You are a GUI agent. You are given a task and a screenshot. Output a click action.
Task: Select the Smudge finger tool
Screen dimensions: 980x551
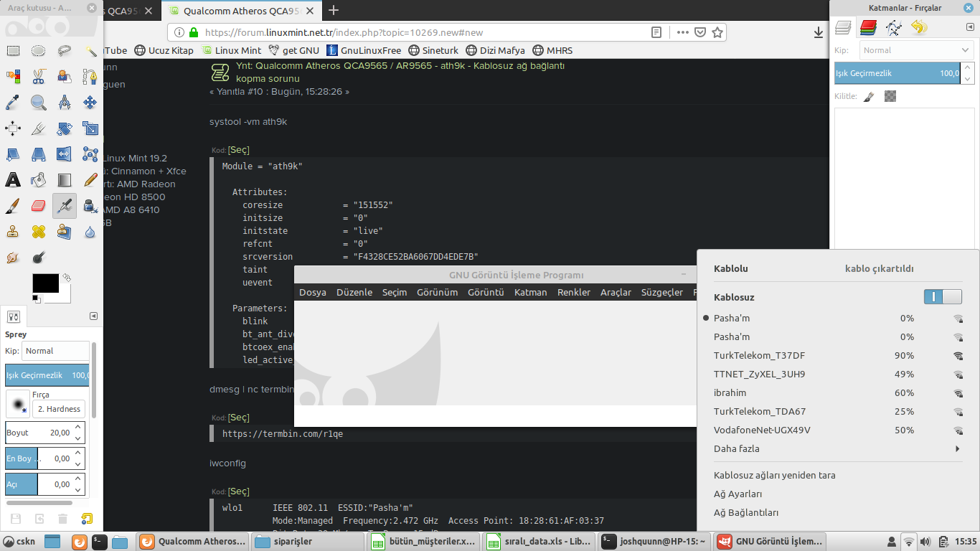click(x=13, y=258)
